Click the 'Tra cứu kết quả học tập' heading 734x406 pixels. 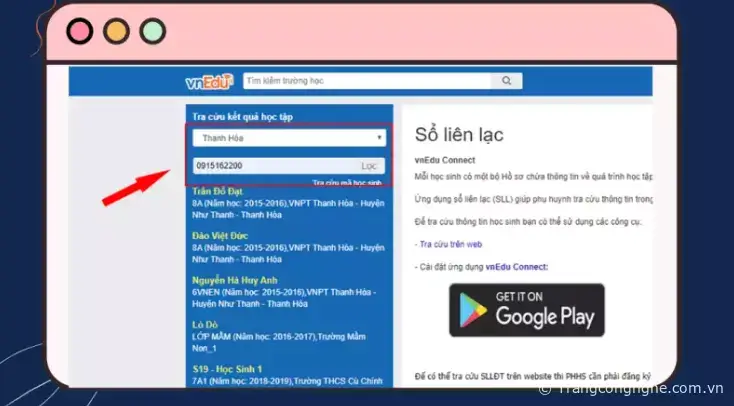point(242,117)
